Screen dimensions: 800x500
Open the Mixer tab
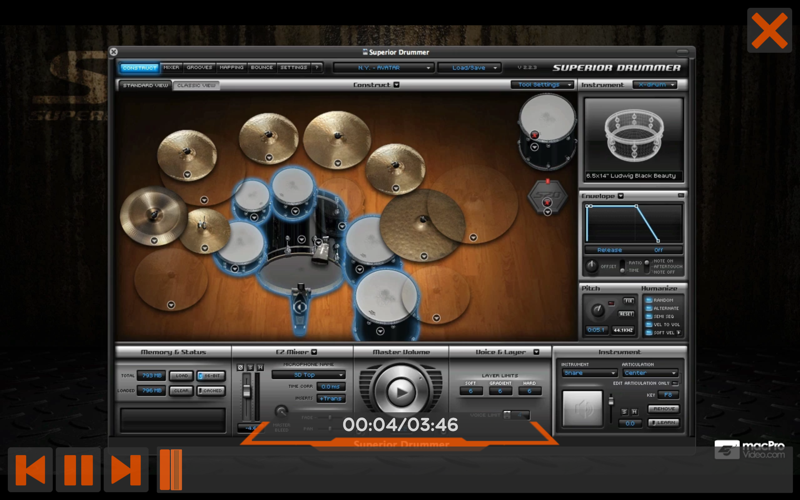click(x=171, y=67)
